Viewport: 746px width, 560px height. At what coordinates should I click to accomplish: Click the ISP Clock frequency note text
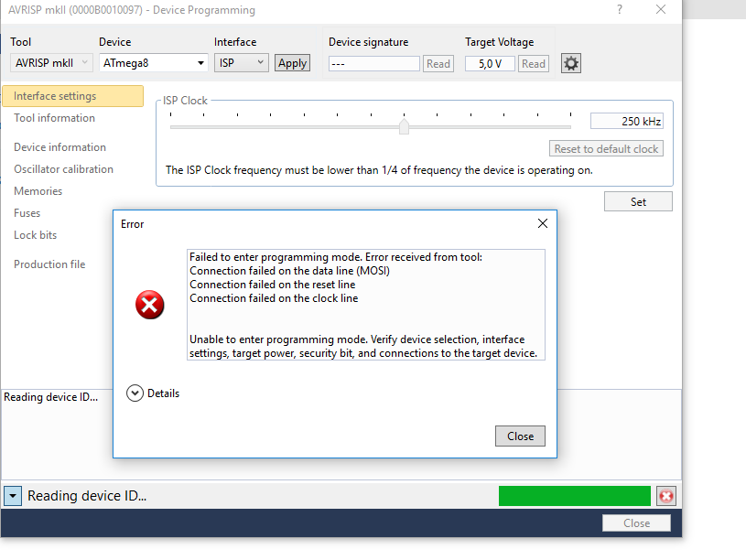point(379,170)
